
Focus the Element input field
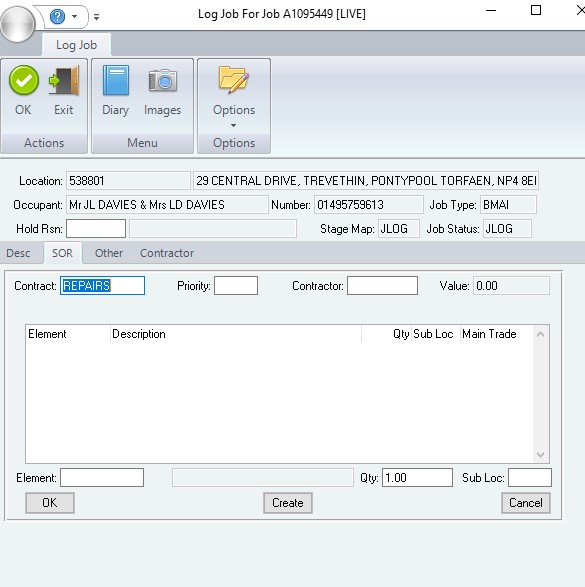(102, 478)
